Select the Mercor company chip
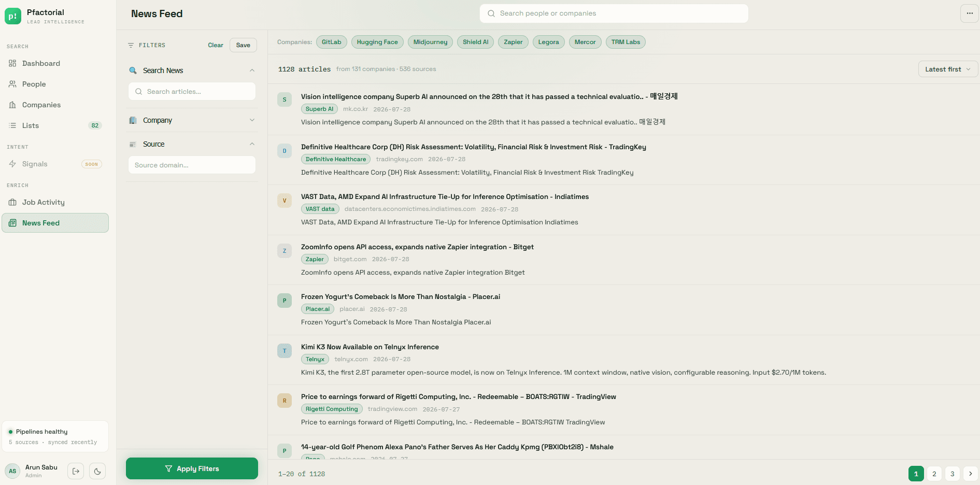 [585, 42]
